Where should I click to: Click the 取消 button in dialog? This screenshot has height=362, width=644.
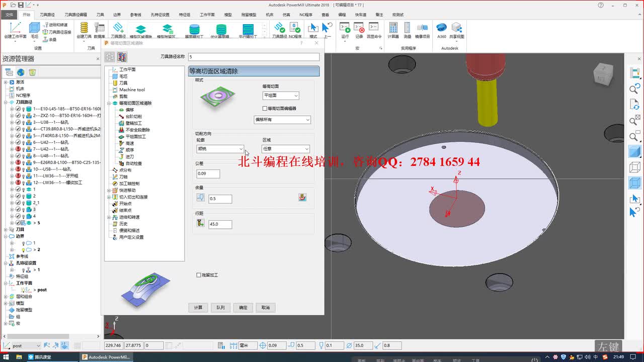coord(266,307)
